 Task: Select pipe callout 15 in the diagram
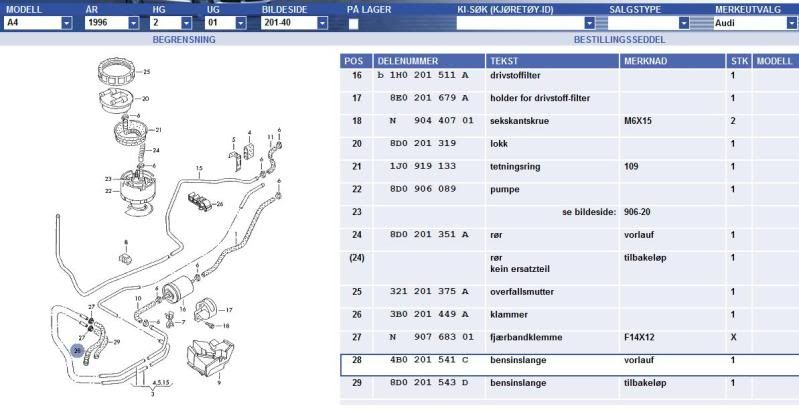[199, 168]
